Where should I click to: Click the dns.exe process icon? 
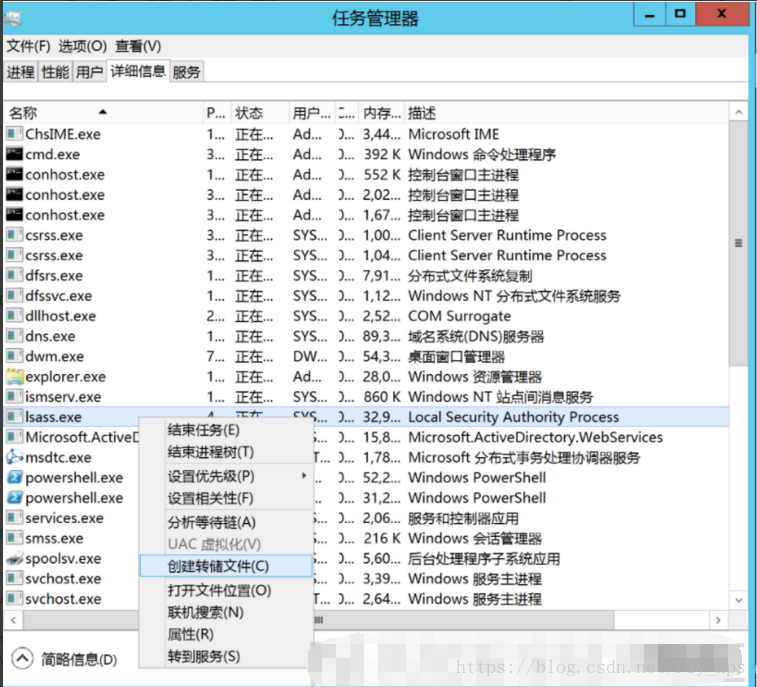tap(14, 336)
